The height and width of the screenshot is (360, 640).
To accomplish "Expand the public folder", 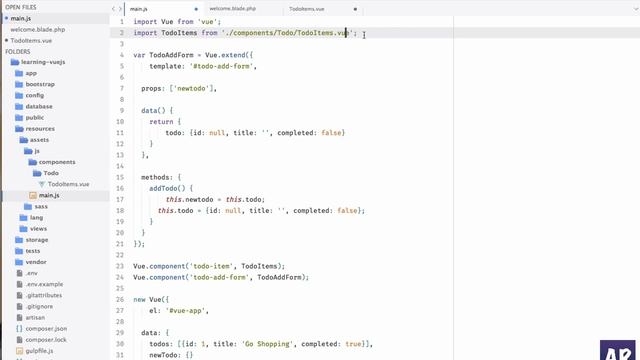I will tap(35, 118).
